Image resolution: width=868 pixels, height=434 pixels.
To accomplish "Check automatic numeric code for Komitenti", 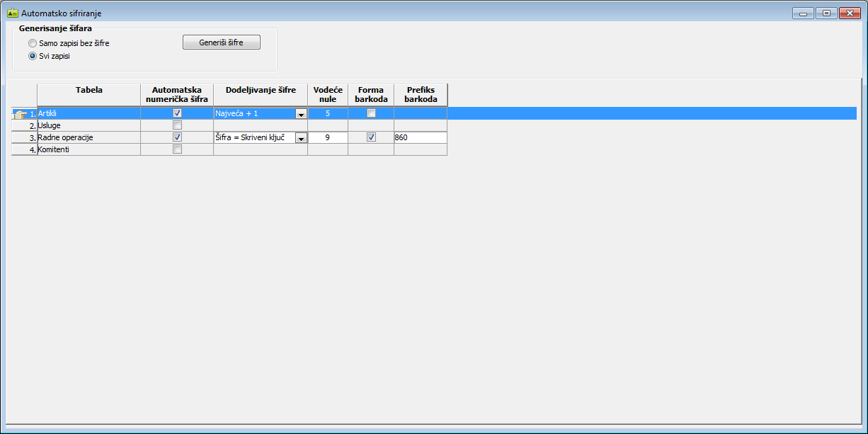I will [x=177, y=149].
